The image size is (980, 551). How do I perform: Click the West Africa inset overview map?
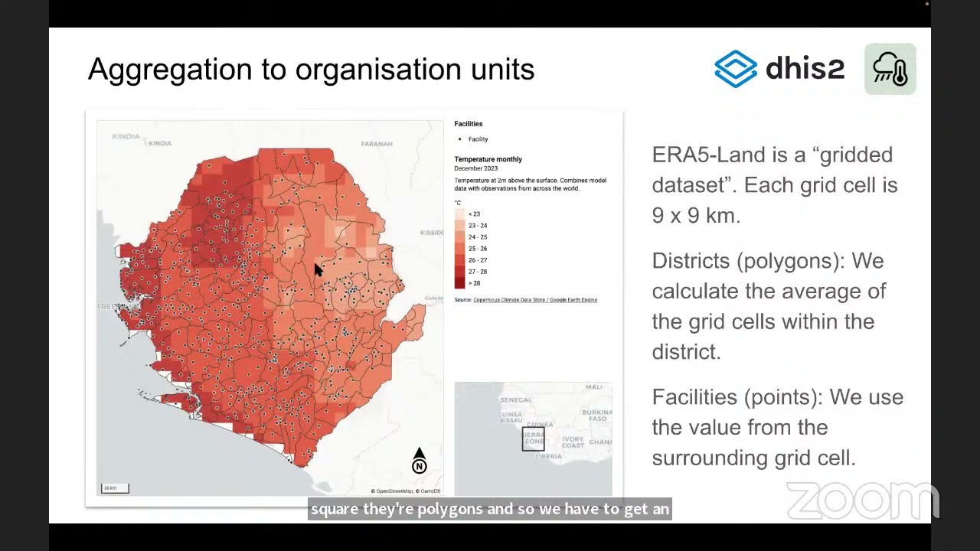(533, 439)
